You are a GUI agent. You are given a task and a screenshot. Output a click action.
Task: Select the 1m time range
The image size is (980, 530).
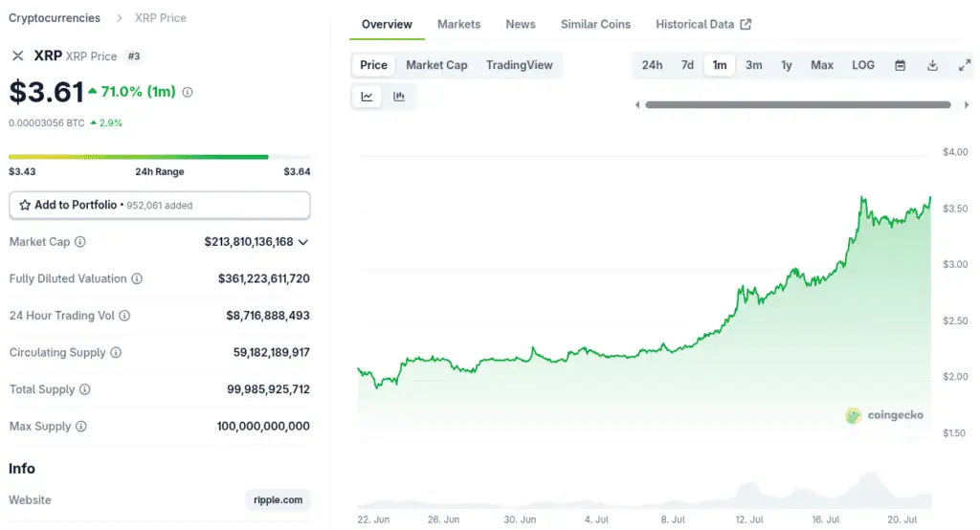pyautogui.click(x=720, y=65)
